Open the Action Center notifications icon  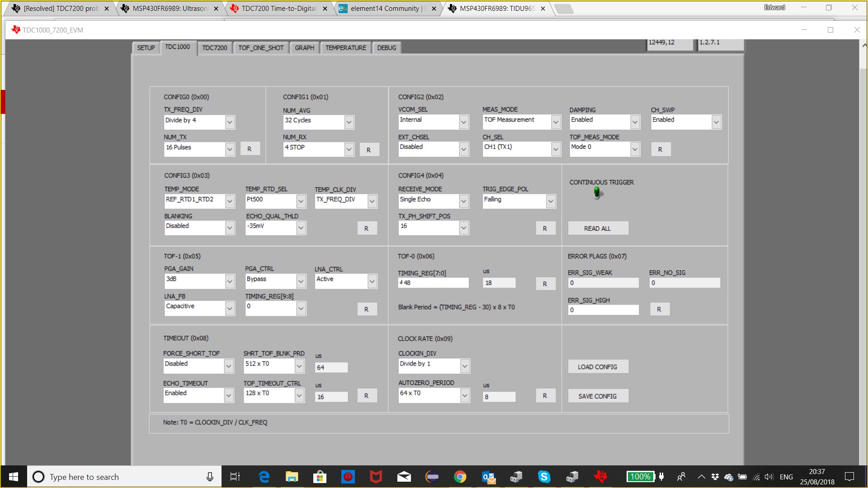click(849, 477)
